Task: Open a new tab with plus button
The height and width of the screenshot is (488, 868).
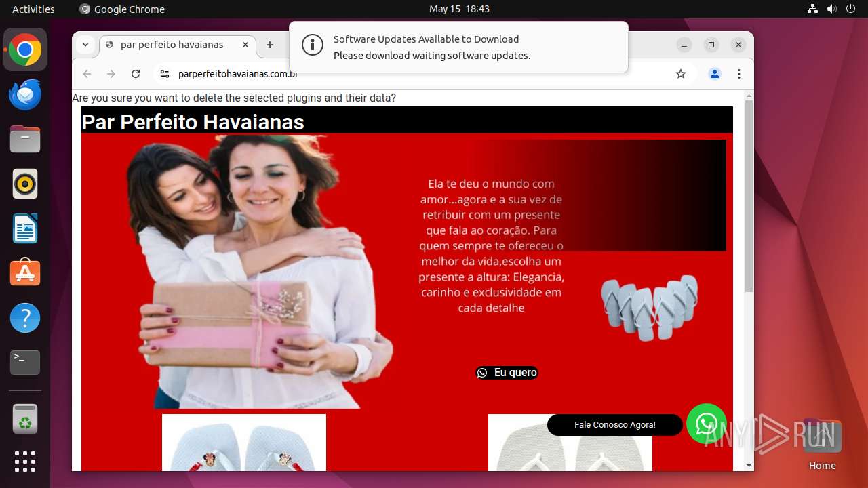Action: coord(270,45)
